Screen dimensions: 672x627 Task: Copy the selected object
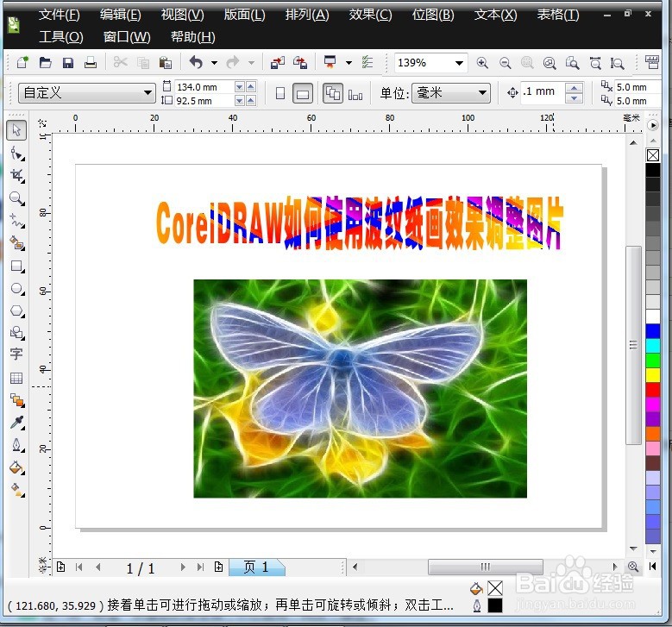click(143, 63)
